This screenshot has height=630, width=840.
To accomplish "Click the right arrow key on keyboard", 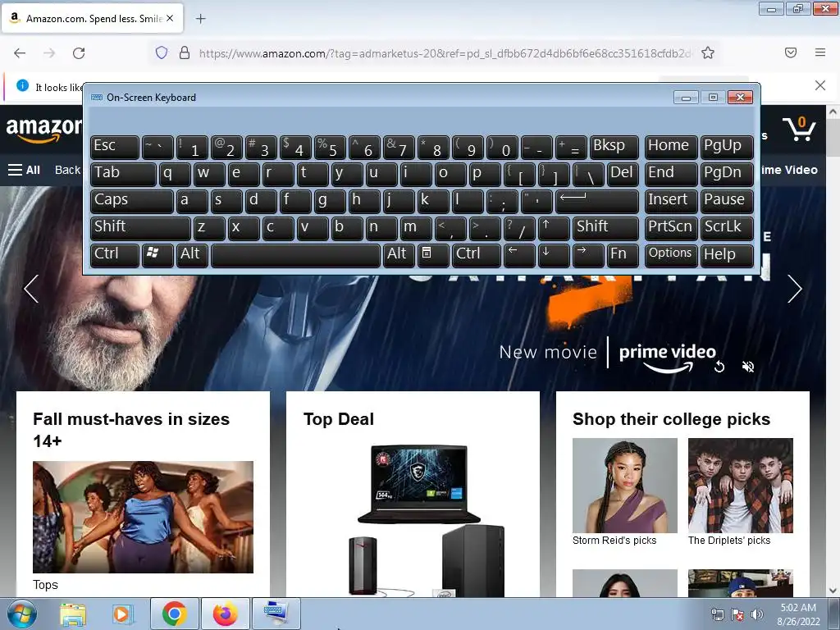I will pos(587,255).
